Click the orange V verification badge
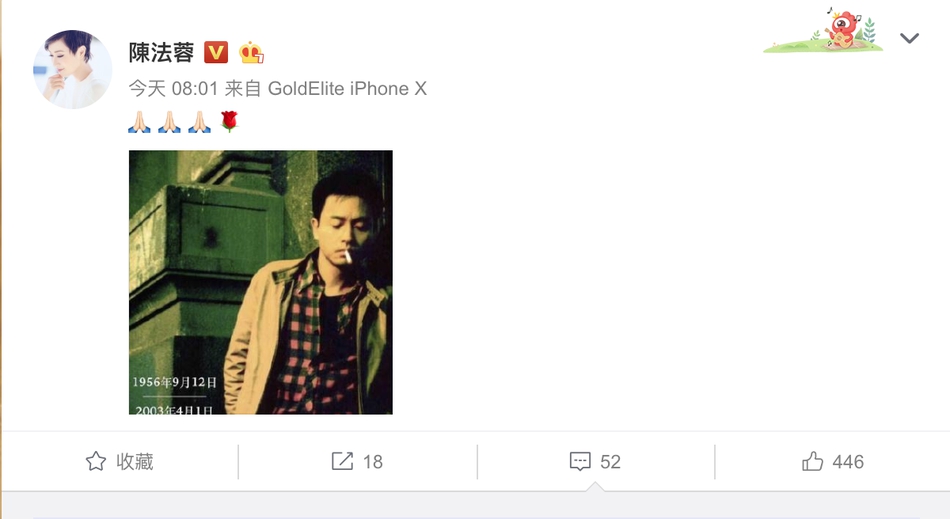Image resolution: width=950 pixels, height=519 pixels. tap(216, 53)
